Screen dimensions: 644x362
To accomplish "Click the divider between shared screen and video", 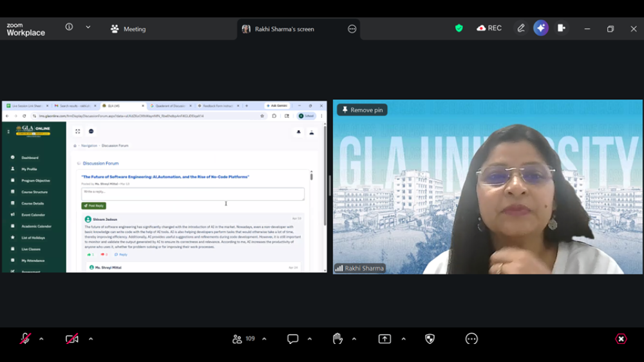I will pyautogui.click(x=330, y=186).
